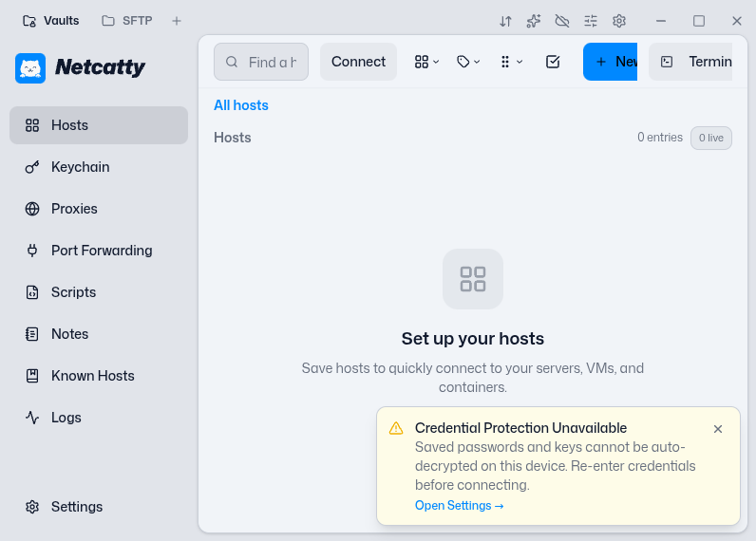Click the All hosts breadcrumb
This screenshot has width=756, height=541.
pyautogui.click(x=241, y=105)
